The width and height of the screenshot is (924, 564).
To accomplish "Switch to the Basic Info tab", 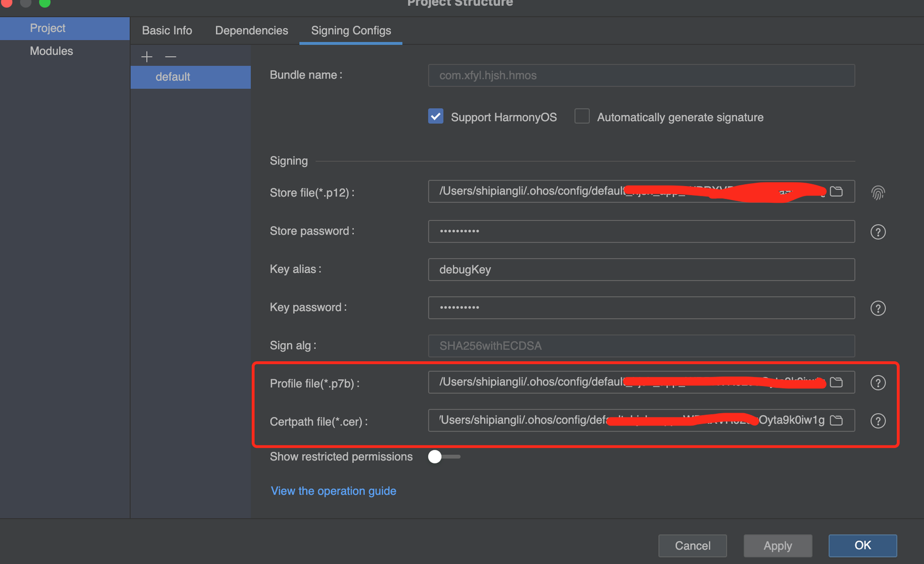I will tap(167, 31).
